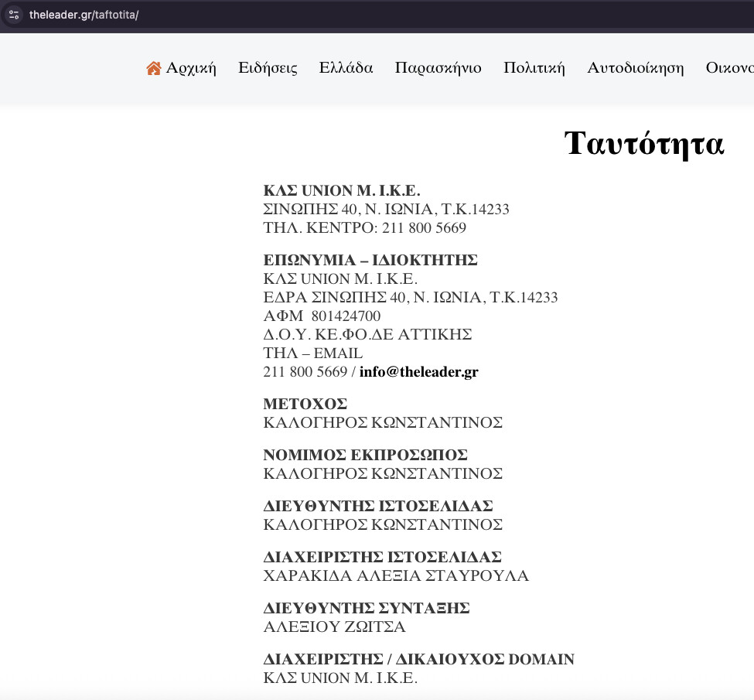Click the Δ.Ο.Υ. ΚΕ.ΦΟ.ΔΕ ΑΤΤΙΚΗΣ line
Image resolution: width=754 pixels, height=700 pixels.
367,334
